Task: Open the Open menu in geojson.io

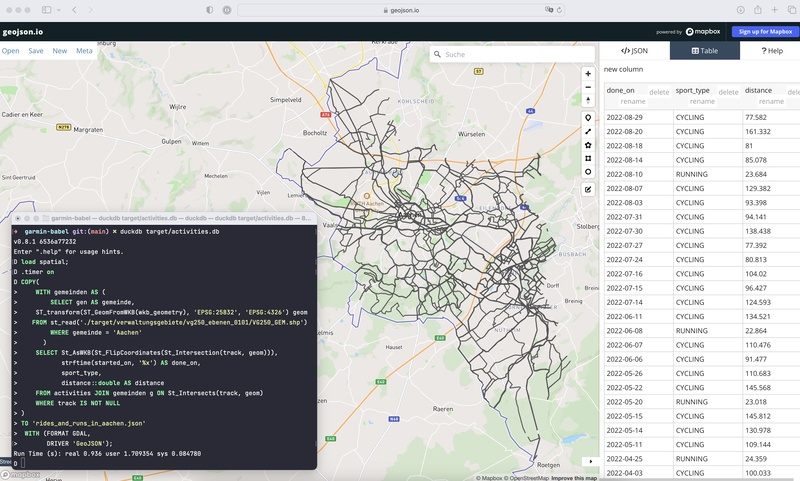Action: (x=10, y=50)
